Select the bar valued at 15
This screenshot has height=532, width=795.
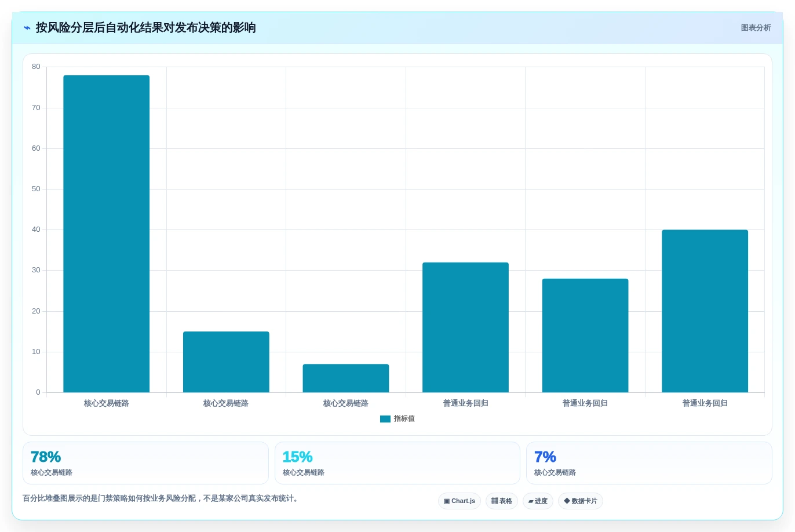click(226, 362)
